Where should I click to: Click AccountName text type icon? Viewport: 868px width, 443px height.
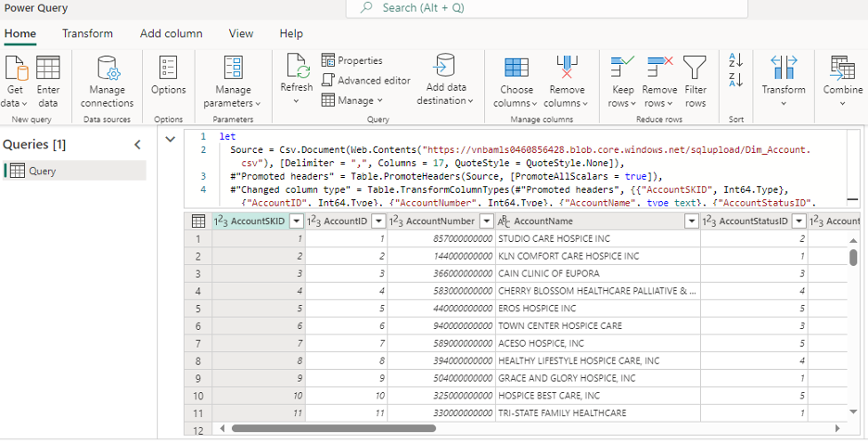[x=504, y=221]
